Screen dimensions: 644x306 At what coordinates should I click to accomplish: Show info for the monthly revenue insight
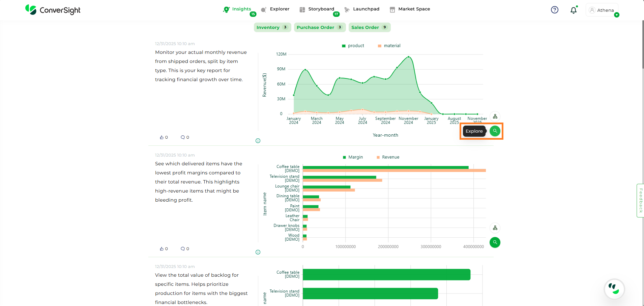click(x=258, y=141)
